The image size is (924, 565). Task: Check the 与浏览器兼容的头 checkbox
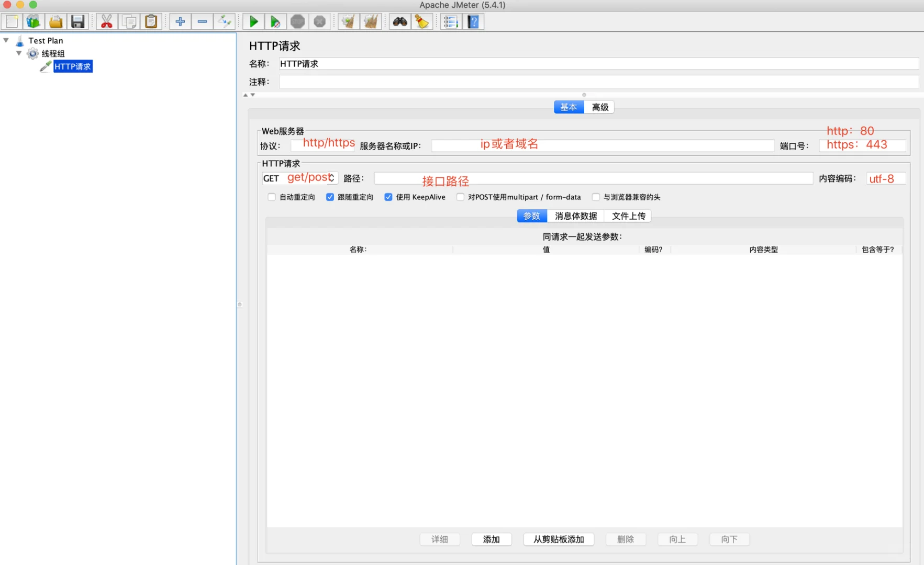coord(596,197)
